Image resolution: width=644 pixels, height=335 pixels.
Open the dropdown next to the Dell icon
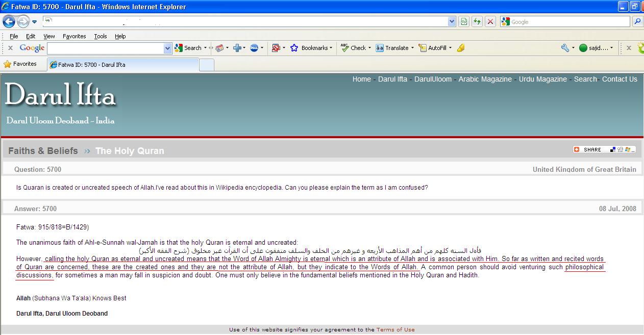(x=262, y=48)
